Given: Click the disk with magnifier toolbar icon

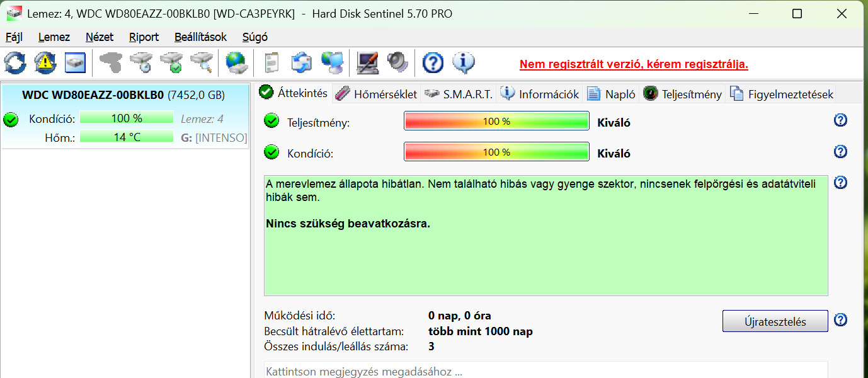Looking at the screenshot, I should (202, 62).
